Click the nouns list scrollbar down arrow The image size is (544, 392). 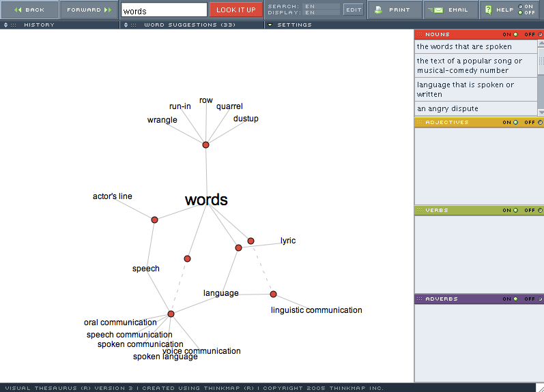click(x=541, y=112)
